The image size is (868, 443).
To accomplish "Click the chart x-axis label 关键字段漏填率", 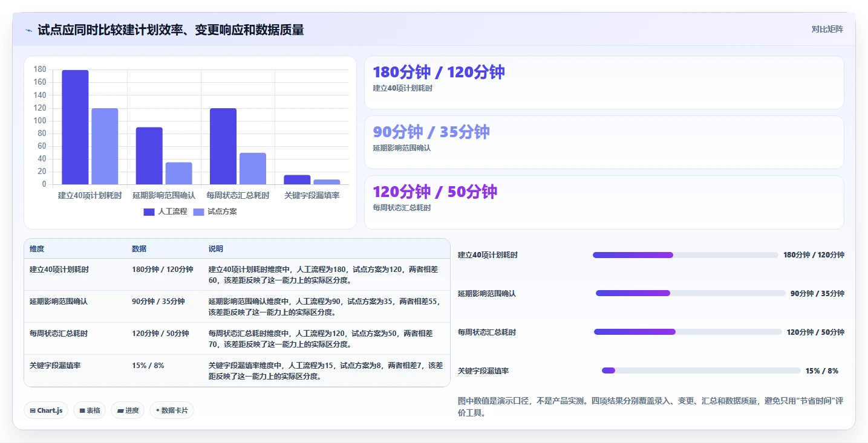I will pyautogui.click(x=312, y=195).
